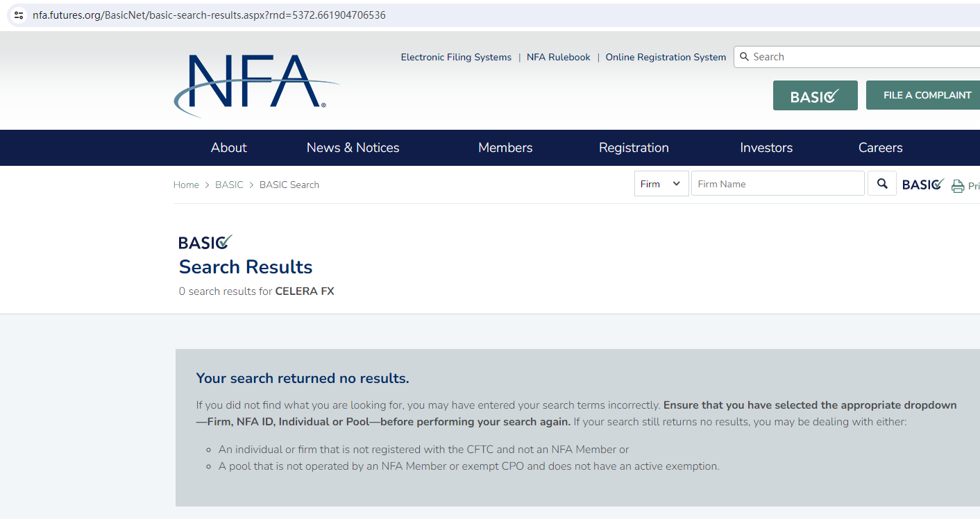Viewport: 980px width, 519px height.
Task: Open the About menu
Action: (x=228, y=148)
